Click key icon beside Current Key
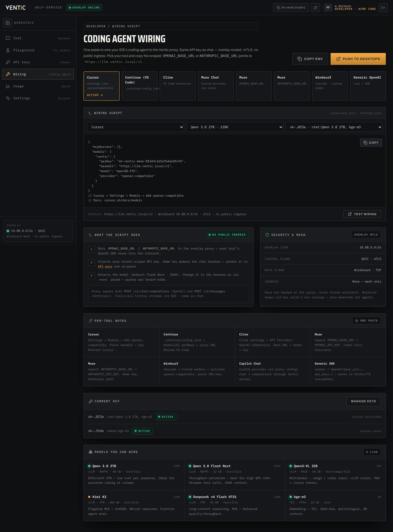 (90, 401)
